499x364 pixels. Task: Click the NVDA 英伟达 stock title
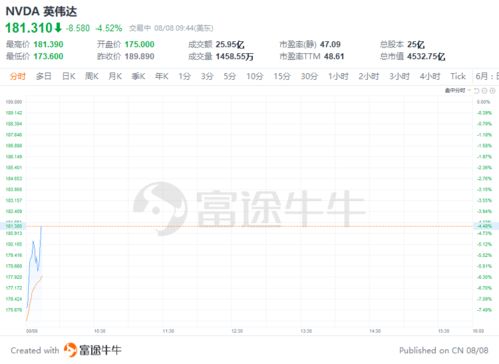pyautogui.click(x=41, y=11)
